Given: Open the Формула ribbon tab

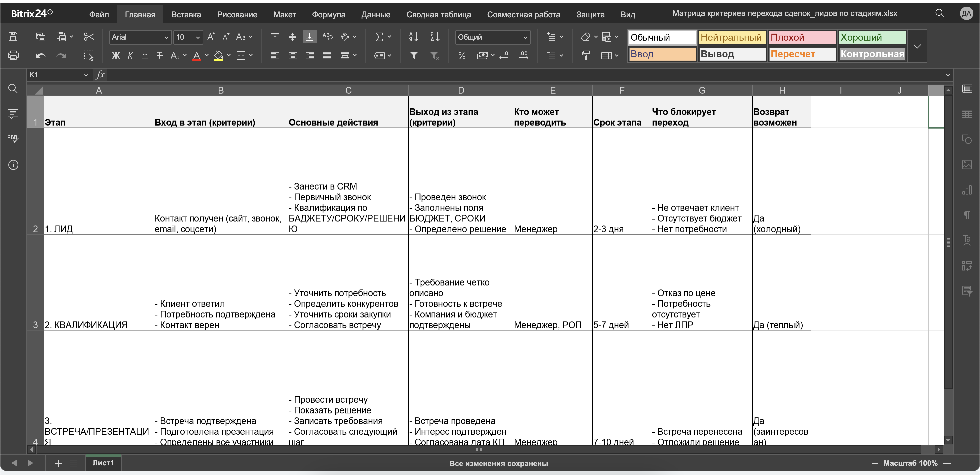Looking at the screenshot, I should [x=328, y=14].
